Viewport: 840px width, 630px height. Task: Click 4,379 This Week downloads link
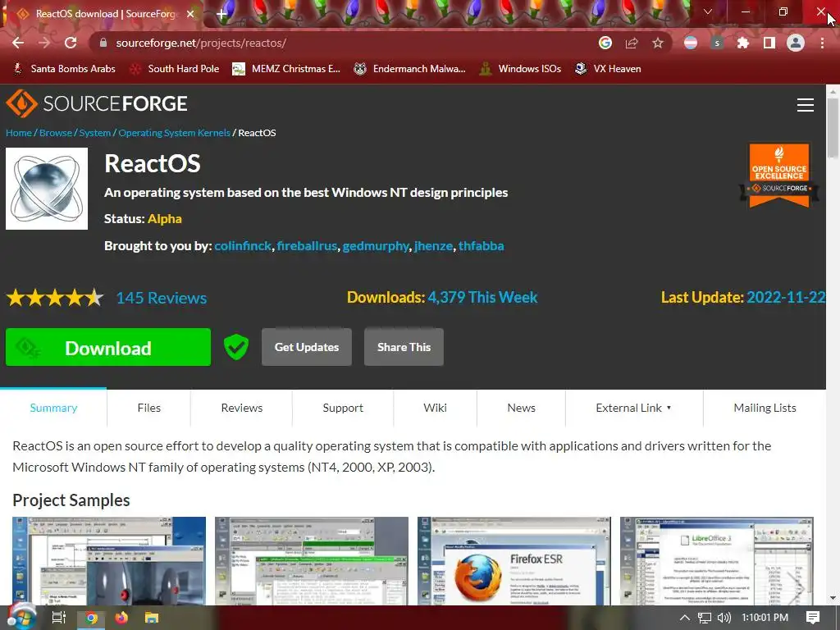point(482,297)
